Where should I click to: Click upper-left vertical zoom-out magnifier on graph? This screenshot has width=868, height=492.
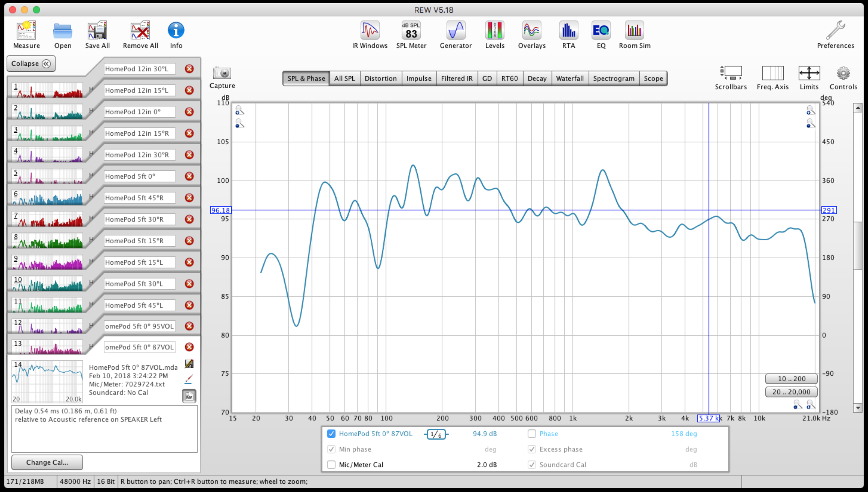pos(240,124)
